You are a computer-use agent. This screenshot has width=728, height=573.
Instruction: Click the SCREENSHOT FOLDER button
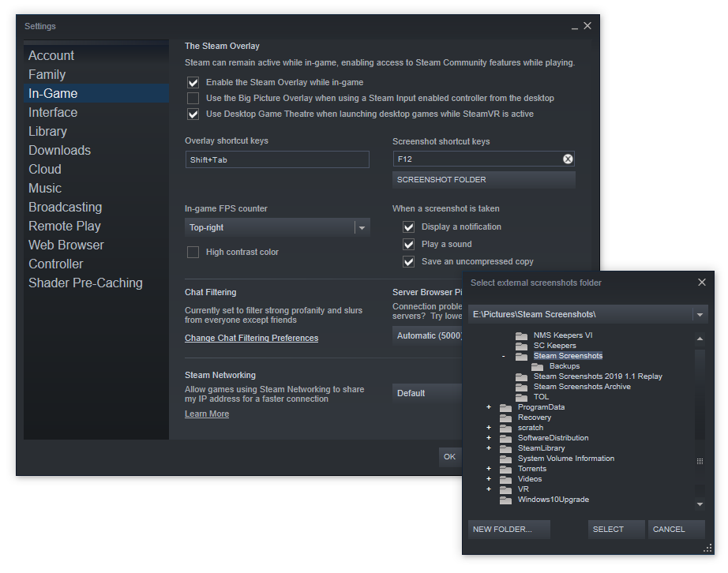[x=484, y=180]
